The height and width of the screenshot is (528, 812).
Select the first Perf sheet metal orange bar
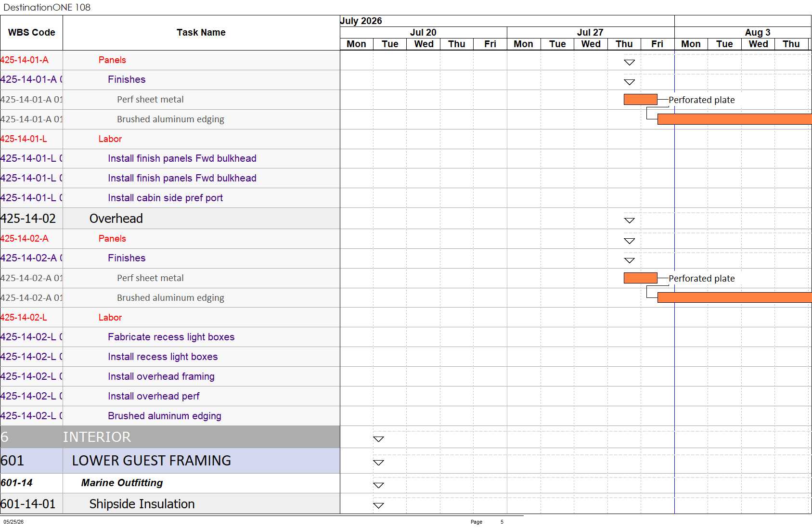641,100
